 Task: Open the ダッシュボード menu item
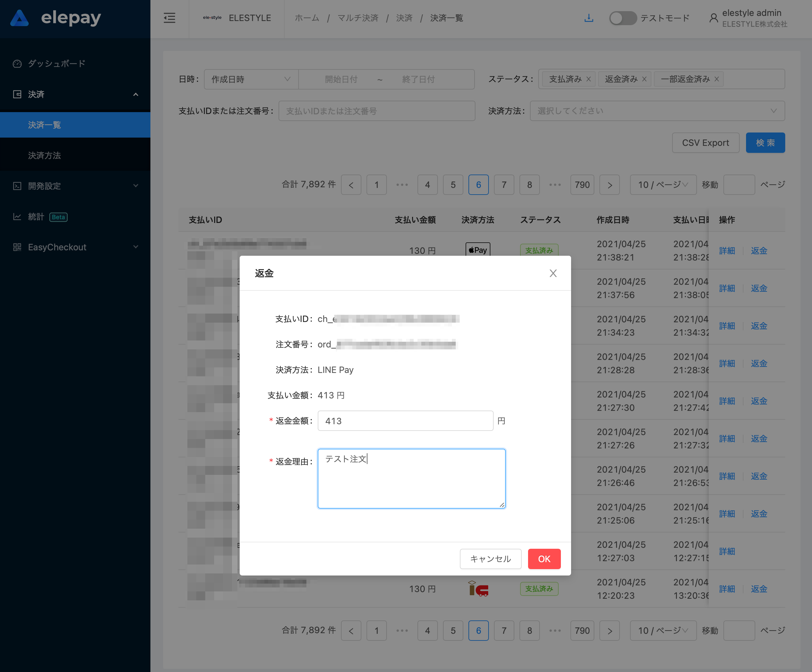[x=56, y=63]
